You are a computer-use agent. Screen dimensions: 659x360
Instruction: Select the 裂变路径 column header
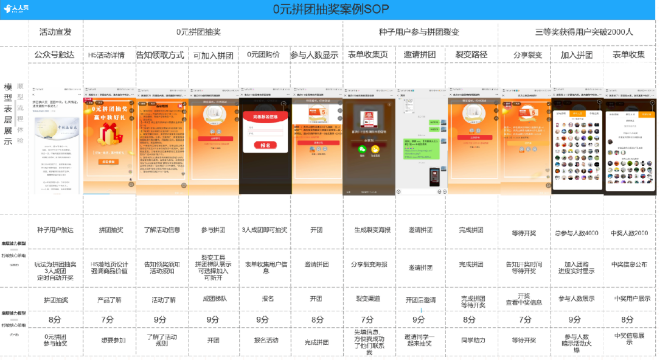472,55
